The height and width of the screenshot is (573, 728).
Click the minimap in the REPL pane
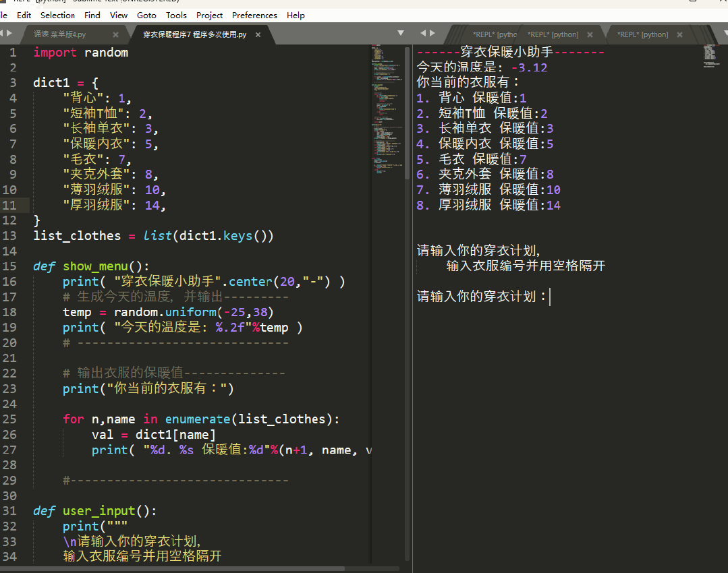point(712,56)
